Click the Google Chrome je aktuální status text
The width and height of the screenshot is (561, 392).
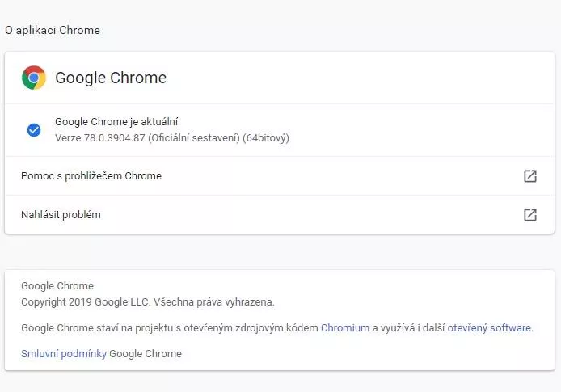click(116, 122)
